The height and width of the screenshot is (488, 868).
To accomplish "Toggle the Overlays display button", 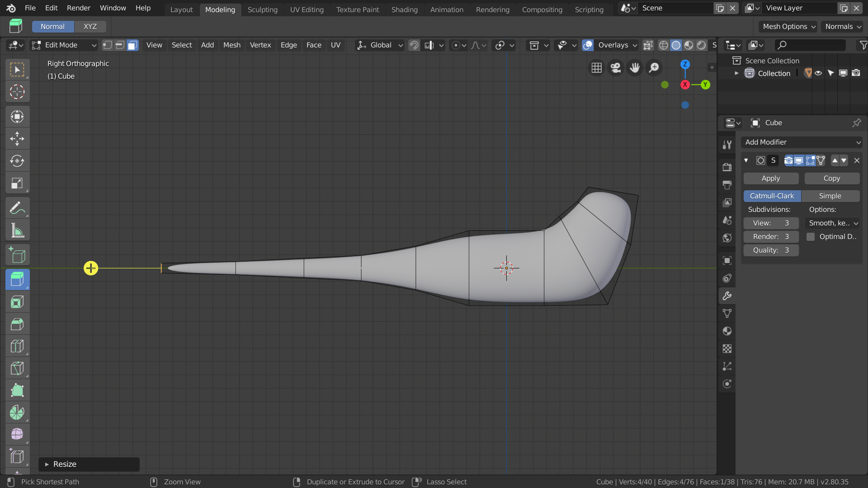I will tap(588, 45).
